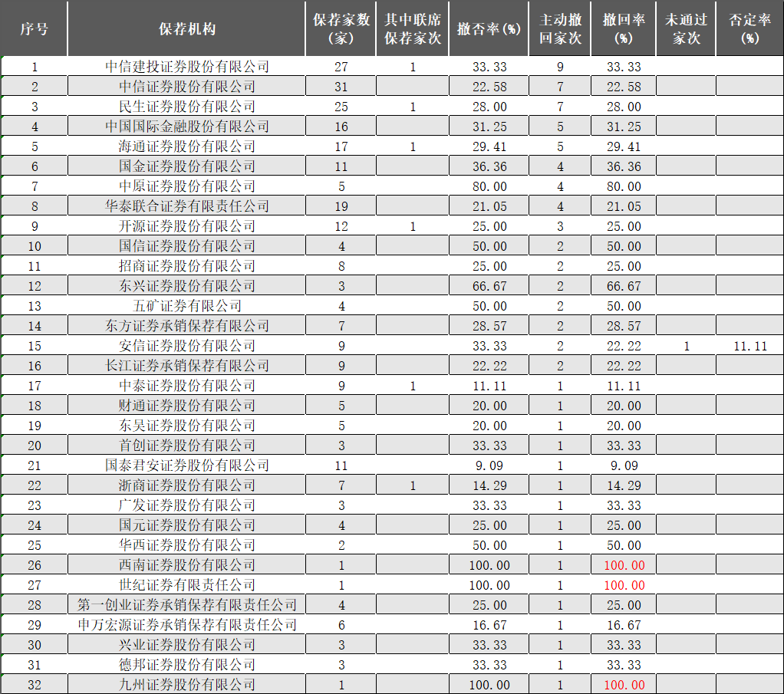Click cell 广发证券股份有限公司

pyautogui.click(x=186, y=505)
